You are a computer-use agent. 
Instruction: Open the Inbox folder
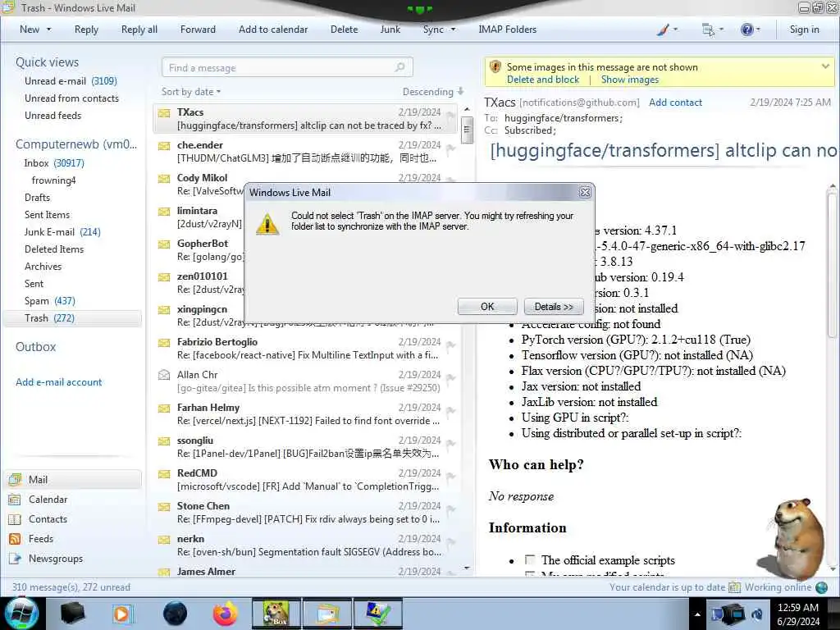point(54,163)
